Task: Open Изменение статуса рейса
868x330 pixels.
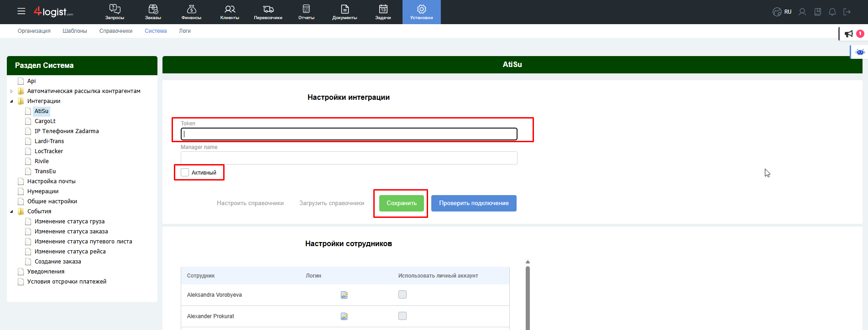Action: 70,252
